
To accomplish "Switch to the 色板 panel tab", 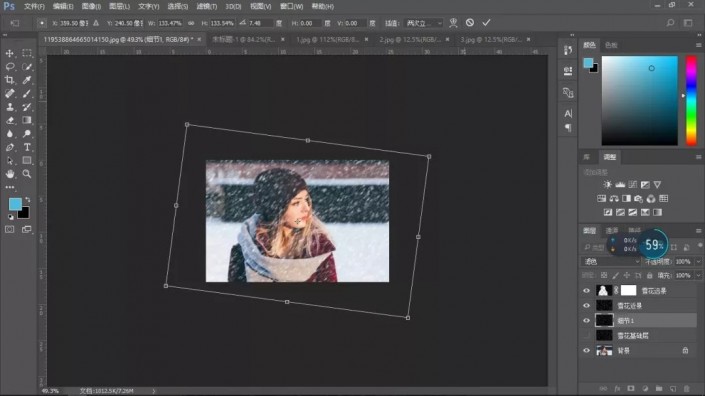I will (x=611, y=45).
